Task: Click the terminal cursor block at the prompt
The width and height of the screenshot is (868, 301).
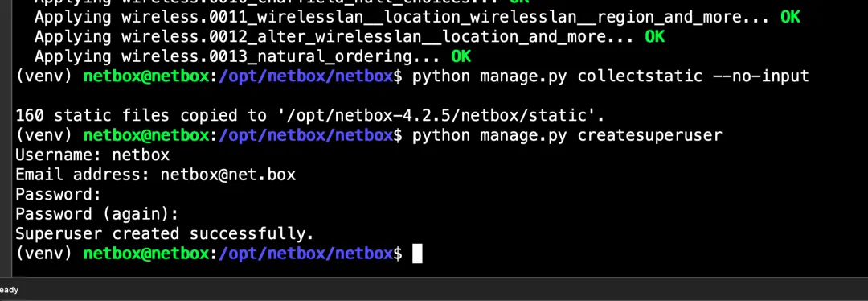Action: (417, 254)
